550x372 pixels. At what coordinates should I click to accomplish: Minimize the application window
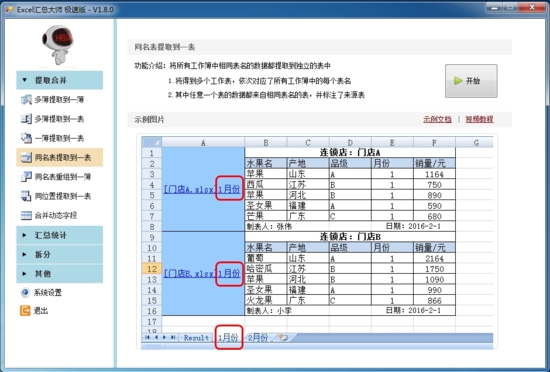tap(495, 7)
